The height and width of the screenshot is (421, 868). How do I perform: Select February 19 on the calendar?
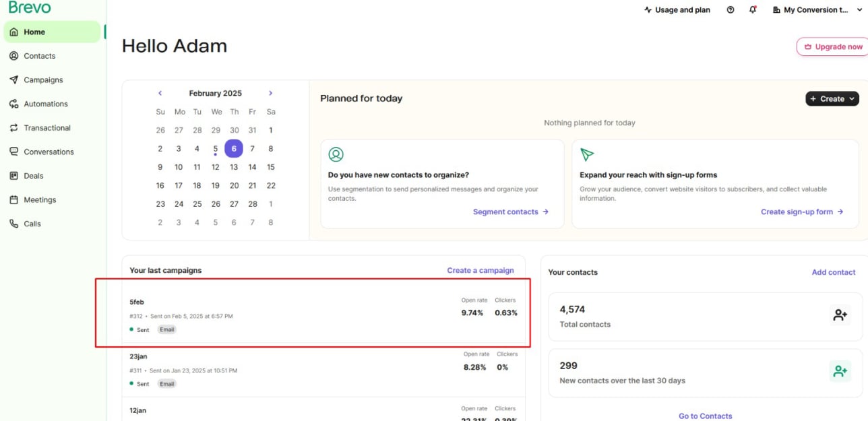[216, 186]
